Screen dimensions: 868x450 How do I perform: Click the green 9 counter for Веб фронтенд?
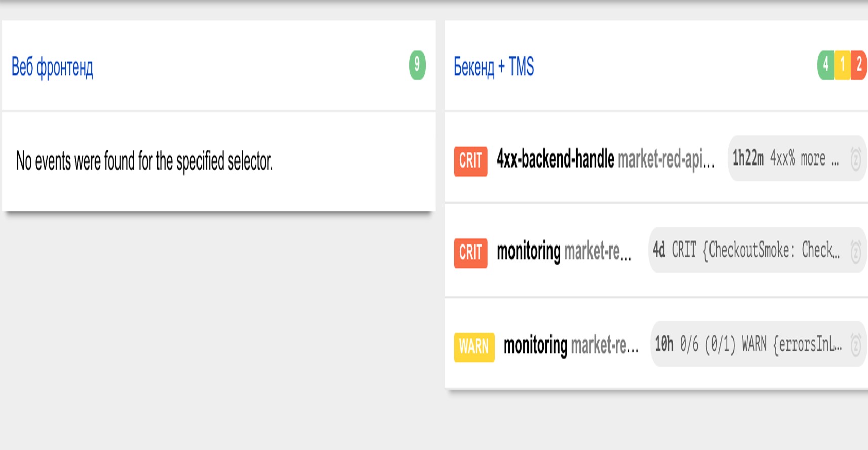(417, 65)
